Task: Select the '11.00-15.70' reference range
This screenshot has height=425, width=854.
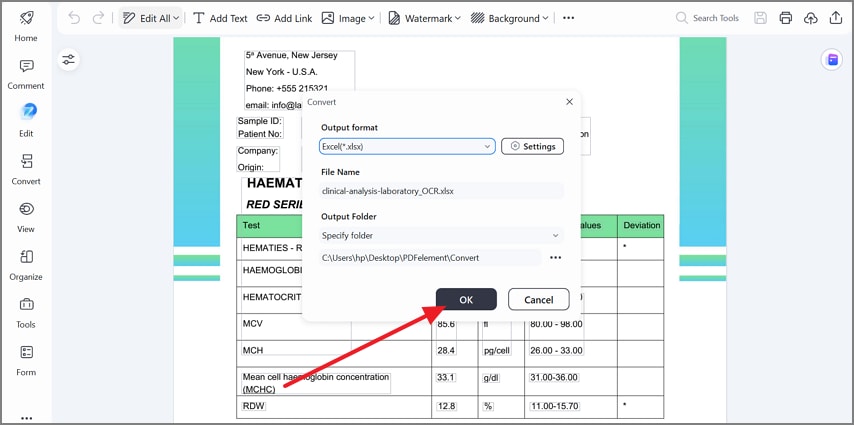Action: [554, 406]
